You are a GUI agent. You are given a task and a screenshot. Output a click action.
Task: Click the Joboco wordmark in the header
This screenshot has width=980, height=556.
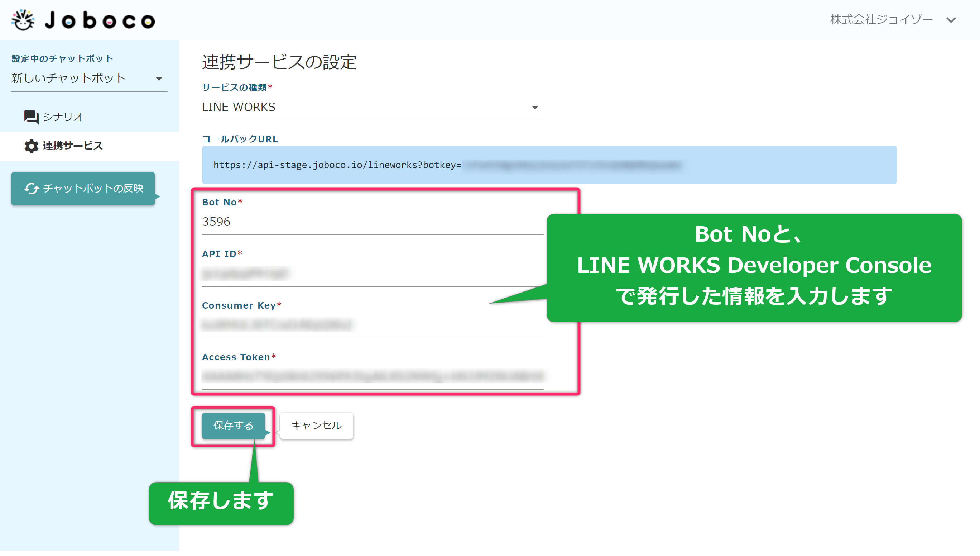tap(100, 20)
